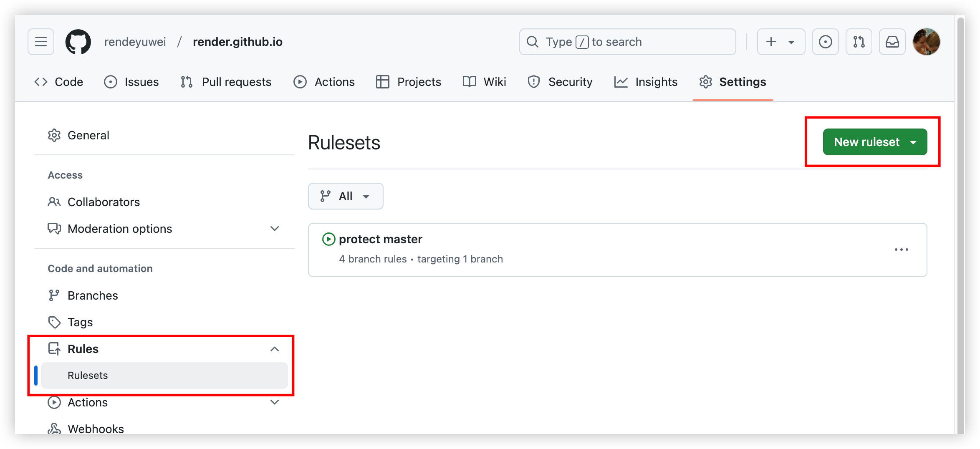Collapse the Rules section chevron

click(x=274, y=349)
